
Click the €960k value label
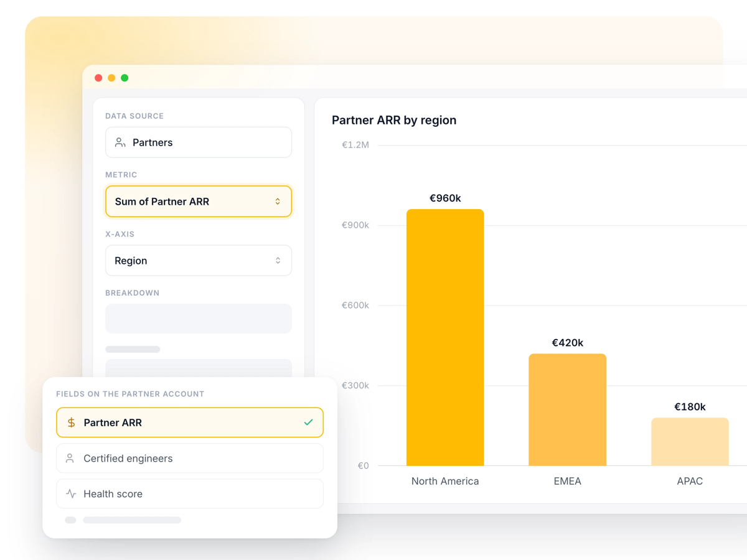[x=445, y=198]
